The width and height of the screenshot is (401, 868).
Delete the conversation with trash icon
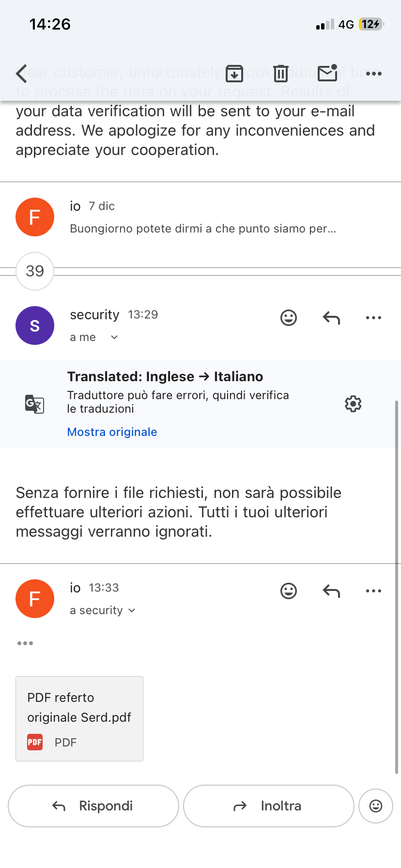(280, 74)
